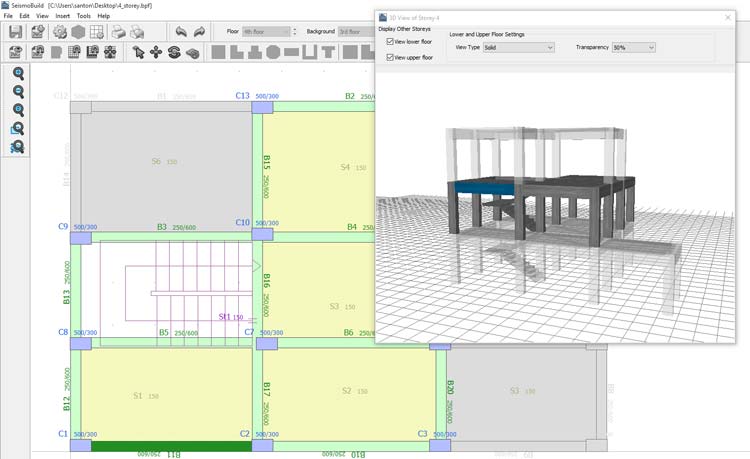Step the Floor selector with spinner arrows
Image resolution: width=750 pixels, height=459 pixels.
pyautogui.click(x=295, y=32)
